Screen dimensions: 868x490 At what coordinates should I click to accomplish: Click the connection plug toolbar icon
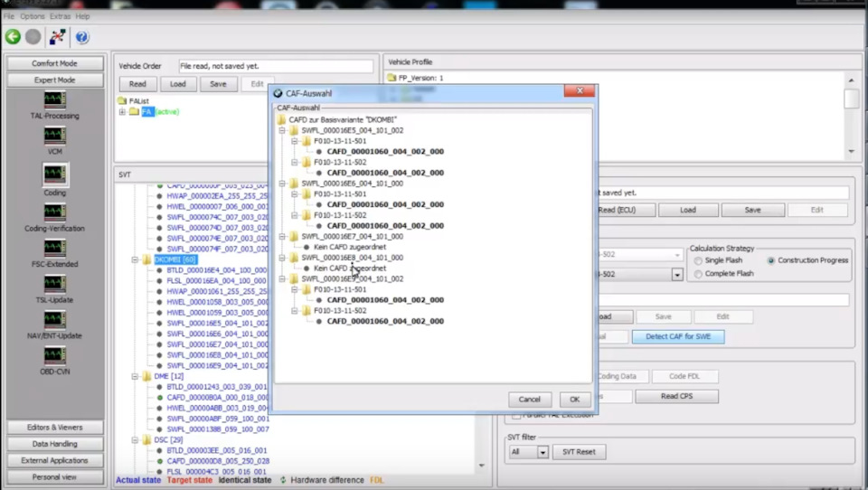pos(57,37)
